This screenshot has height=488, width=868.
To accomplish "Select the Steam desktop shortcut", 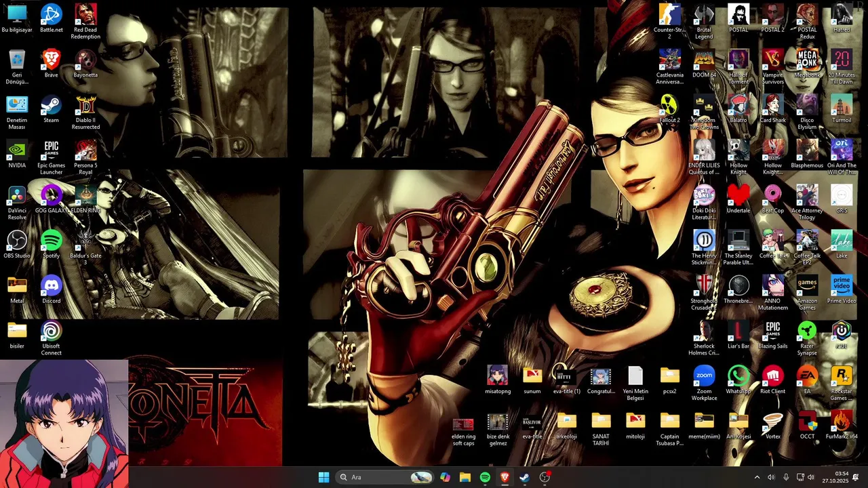I will click(x=51, y=110).
